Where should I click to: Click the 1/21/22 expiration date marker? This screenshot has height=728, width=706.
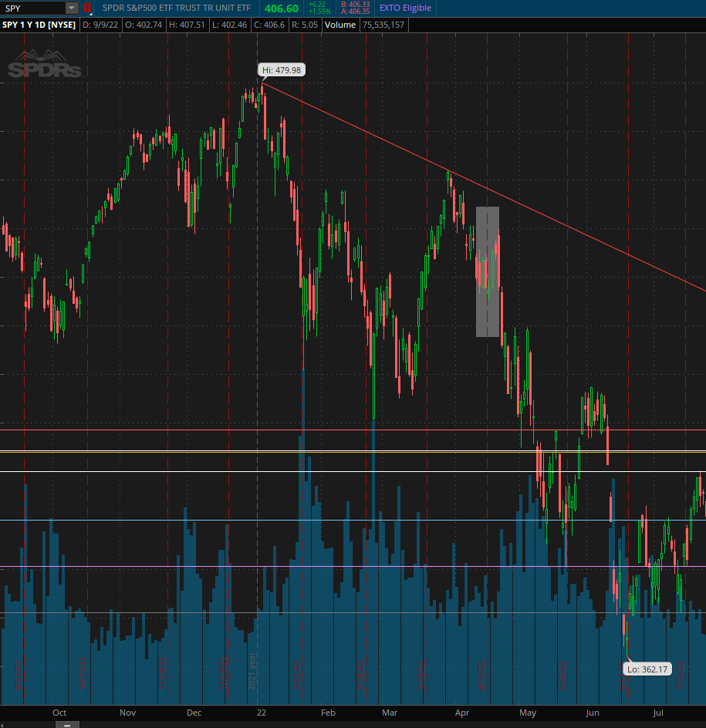pos(297,676)
